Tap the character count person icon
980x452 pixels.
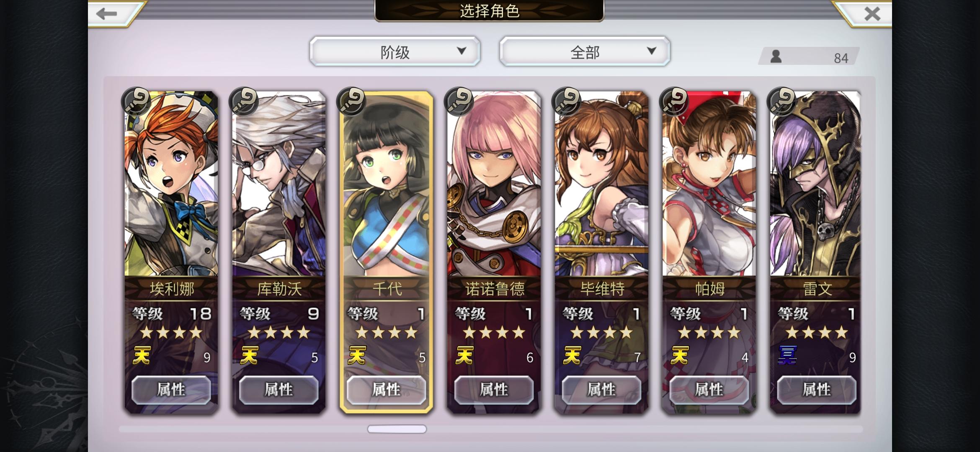[776, 56]
